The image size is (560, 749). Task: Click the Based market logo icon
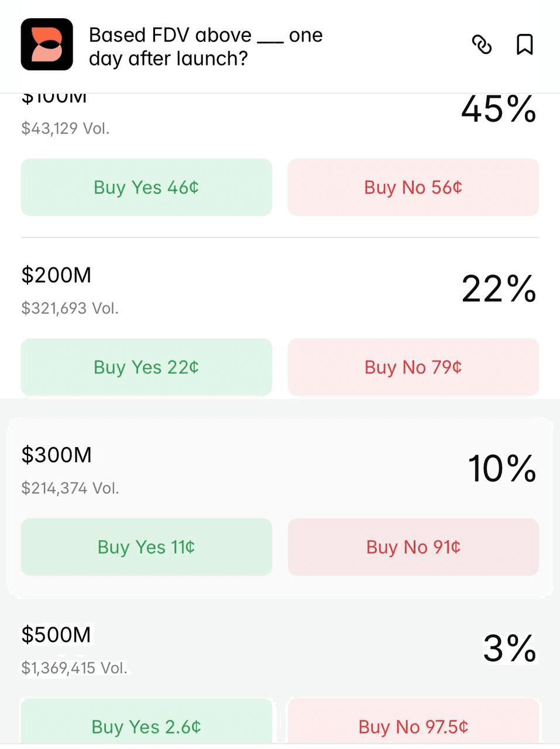tap(47, 44)
